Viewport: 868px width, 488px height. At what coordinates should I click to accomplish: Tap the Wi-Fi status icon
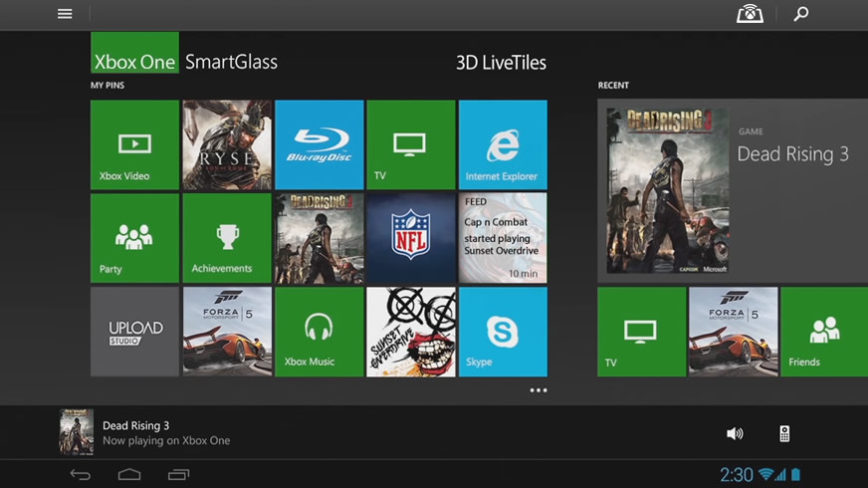[766, 474]
